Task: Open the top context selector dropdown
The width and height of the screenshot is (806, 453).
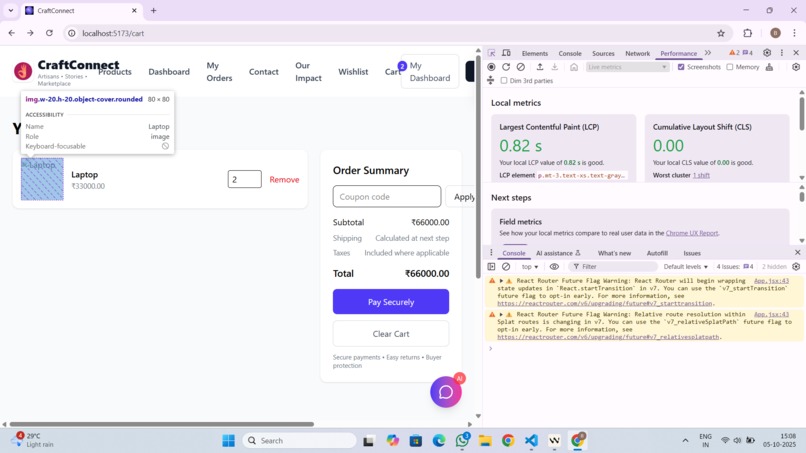Action: [x=529, y=266]
